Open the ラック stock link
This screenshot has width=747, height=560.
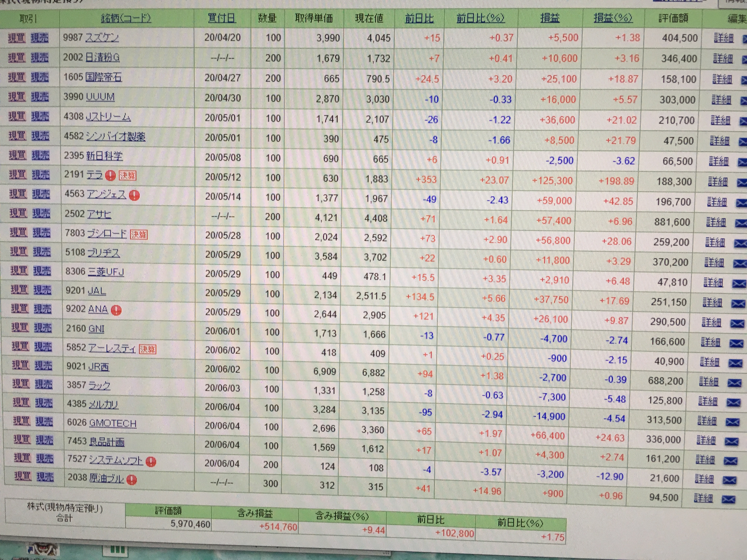point(99,386)
